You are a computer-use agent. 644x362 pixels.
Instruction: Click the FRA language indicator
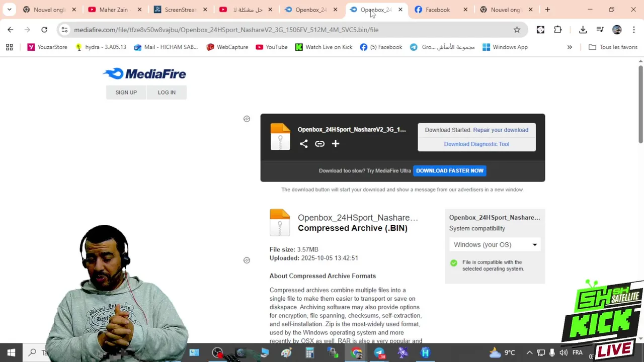point(577,353)
